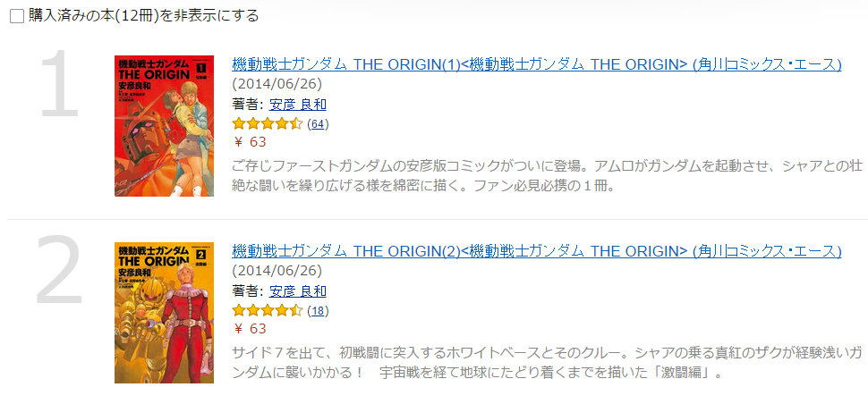The width and height of the screenshot is (868, 404).
Task: Open the 18 customer reviews link
Action: pos(317,311)
